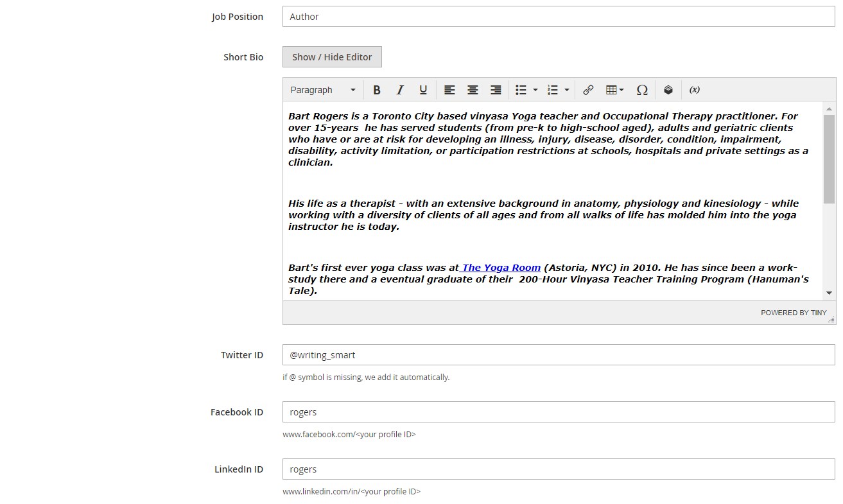Align text left in the editor

(449, 90)
